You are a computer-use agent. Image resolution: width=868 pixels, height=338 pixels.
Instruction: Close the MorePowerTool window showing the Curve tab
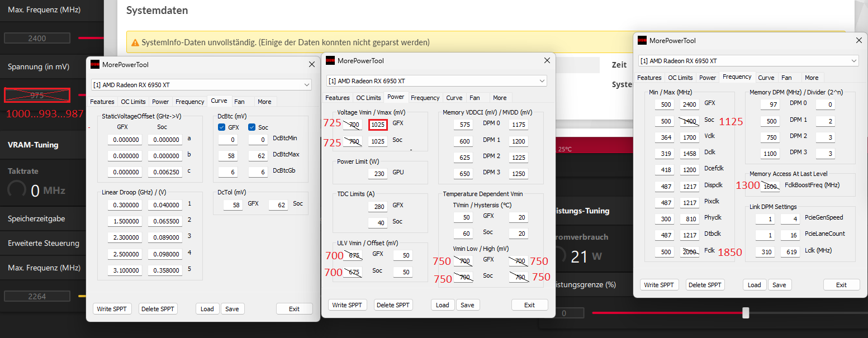312,64
